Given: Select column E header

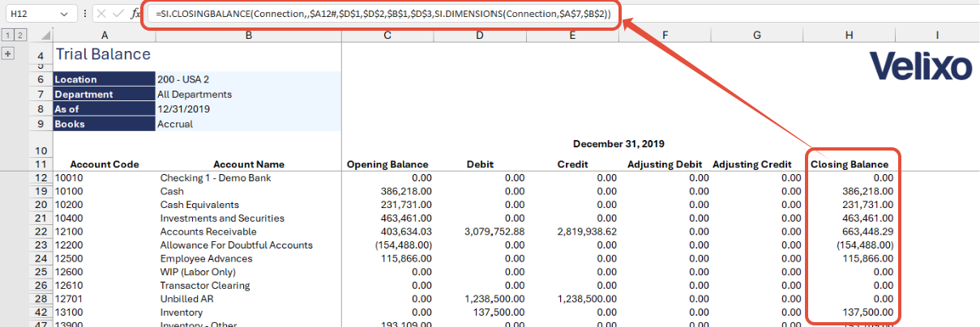Looking at the screenshot, I should 572,36.
